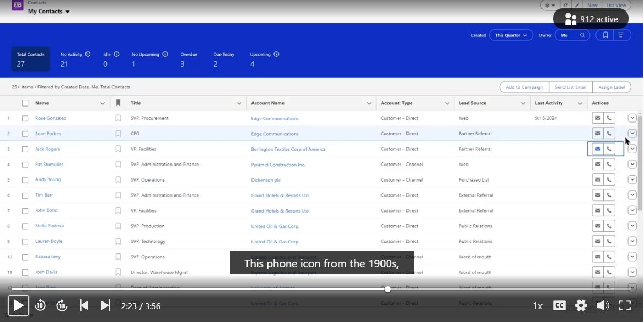The height and width of the screenshot is (323, 644).
Task: Open Title column header menu
Action: (239, 103)
